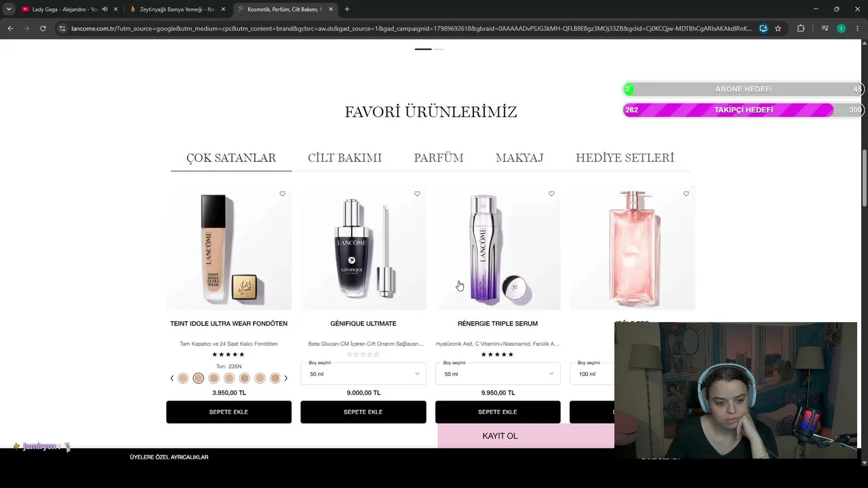Add Teint Idole foundation to cart
The width and height of the screenshot is (868, 488).
[x=229, y=412]
